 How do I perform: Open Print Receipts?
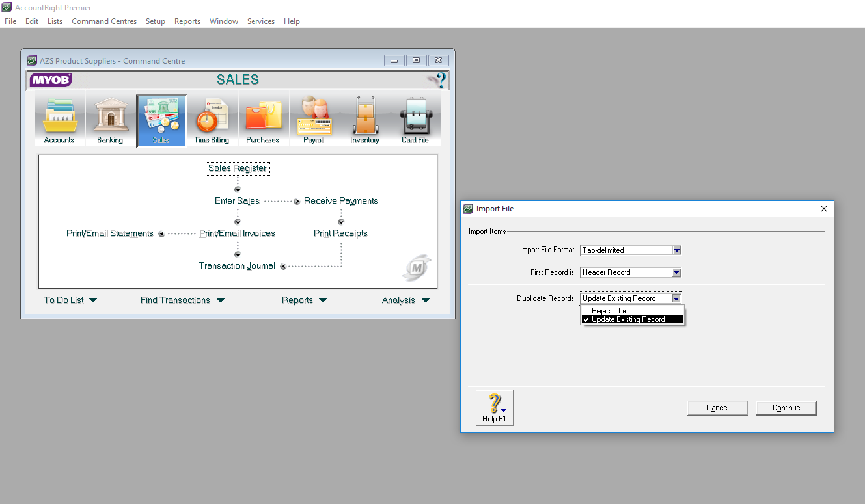pyautogui.click(x=341, y=233)
